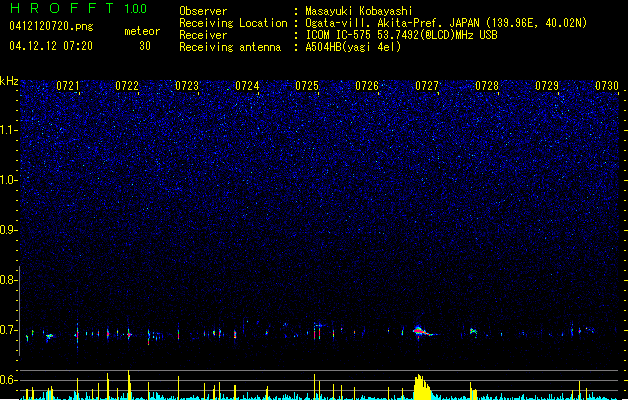Select the file name 0412120720.png
Image resolution: width=629 pixels, height=400 pixels.
[x=51, y=26]
